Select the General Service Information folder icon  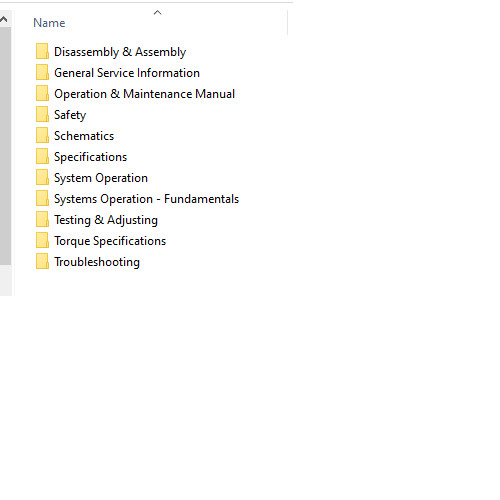[42, 73]
